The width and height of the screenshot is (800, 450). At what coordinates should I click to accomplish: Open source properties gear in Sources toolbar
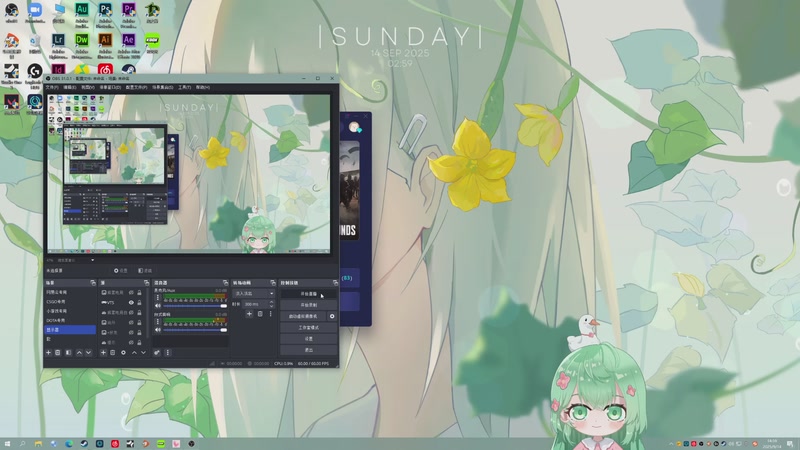[x=123, y=353]
